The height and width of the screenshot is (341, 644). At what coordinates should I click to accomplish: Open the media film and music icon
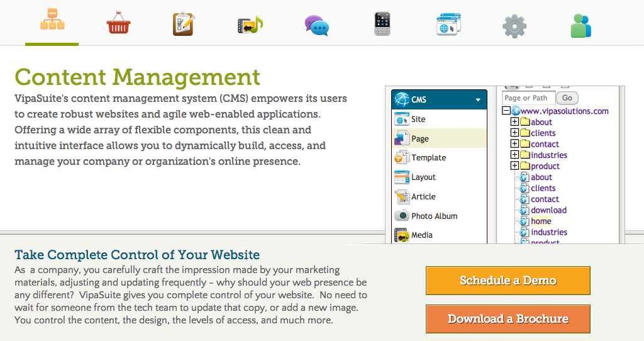tap(250, 25)
